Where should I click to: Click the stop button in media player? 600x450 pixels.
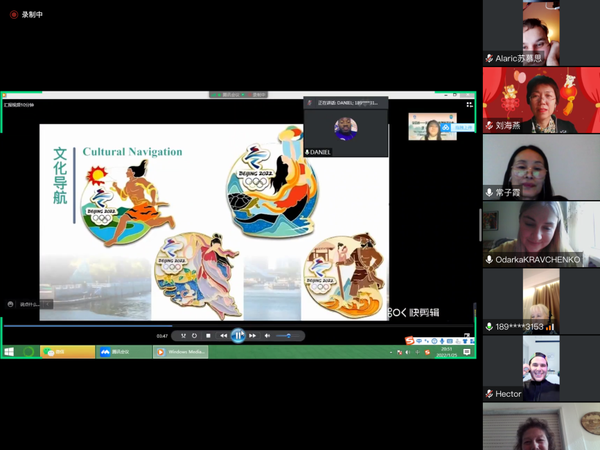[208, 336]
